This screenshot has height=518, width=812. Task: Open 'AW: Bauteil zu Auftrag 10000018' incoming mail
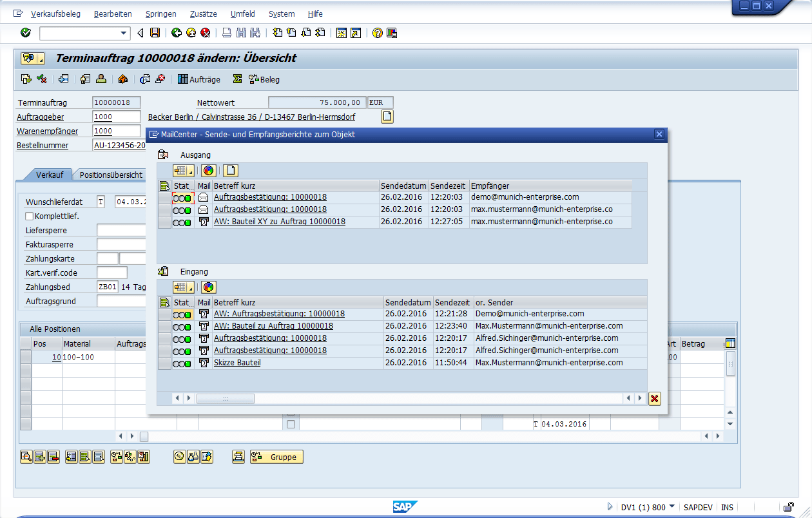click(274, 326)
